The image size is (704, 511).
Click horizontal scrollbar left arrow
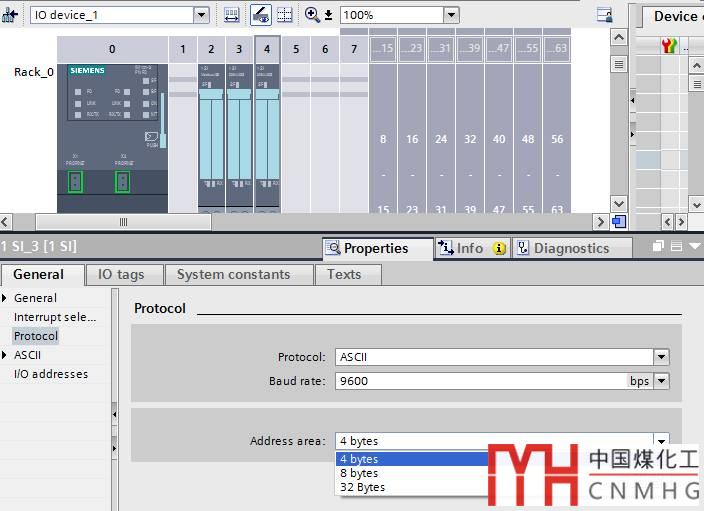5,222
